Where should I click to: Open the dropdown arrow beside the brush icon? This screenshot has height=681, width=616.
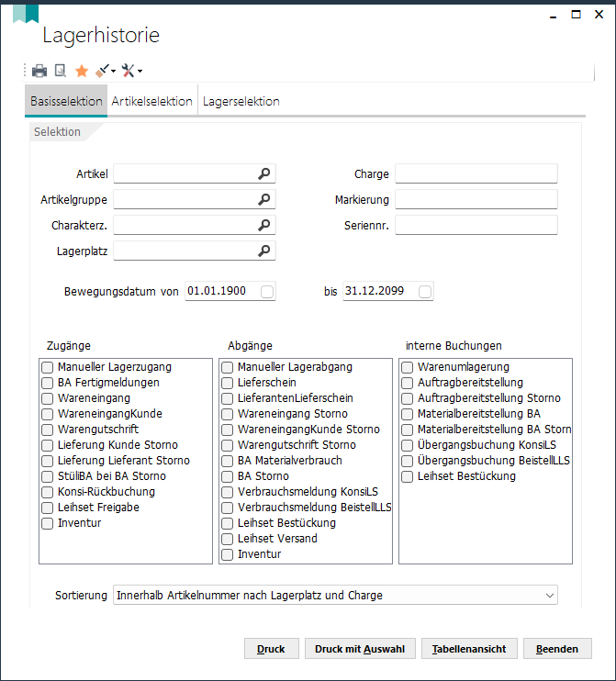click(x=113, y=71)
